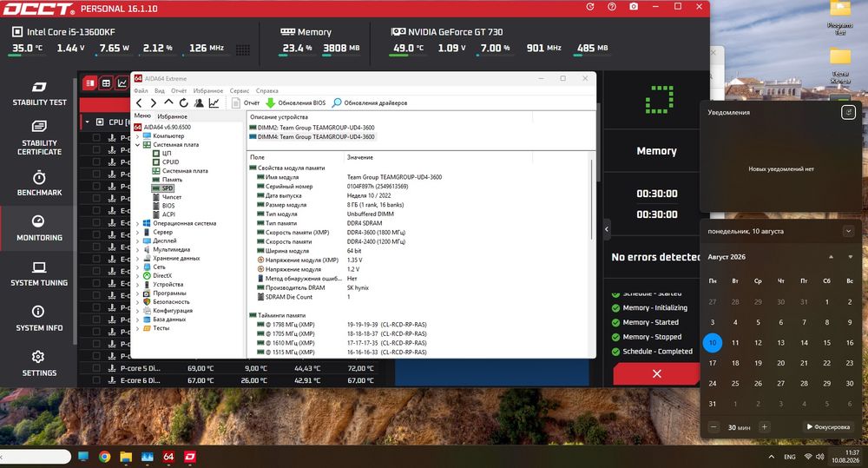Expand Хранение данных tree node
The height and width of the screenshot is (468, 868).
[138, 258]
